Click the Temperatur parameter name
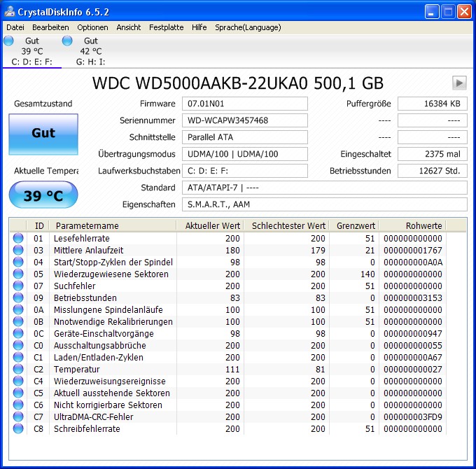Viewport: 476px width, 469px height. tap(76, 370)
